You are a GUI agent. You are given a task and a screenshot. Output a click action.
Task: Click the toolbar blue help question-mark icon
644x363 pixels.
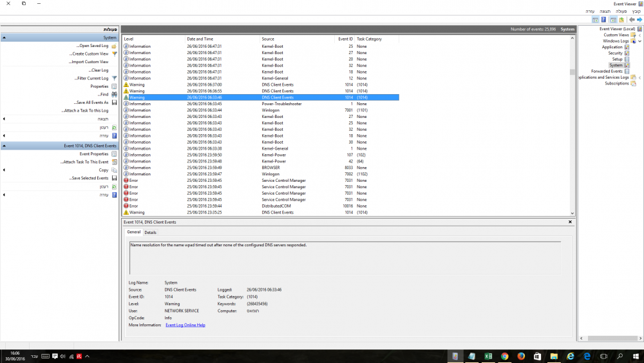[603, 20]
